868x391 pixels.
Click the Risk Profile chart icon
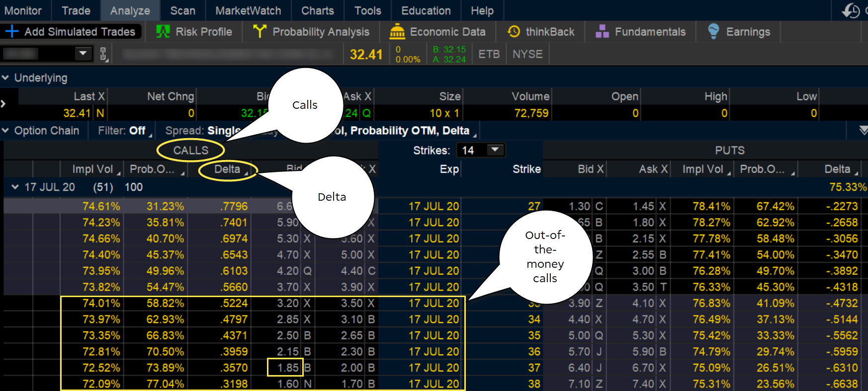coord(163,31)
